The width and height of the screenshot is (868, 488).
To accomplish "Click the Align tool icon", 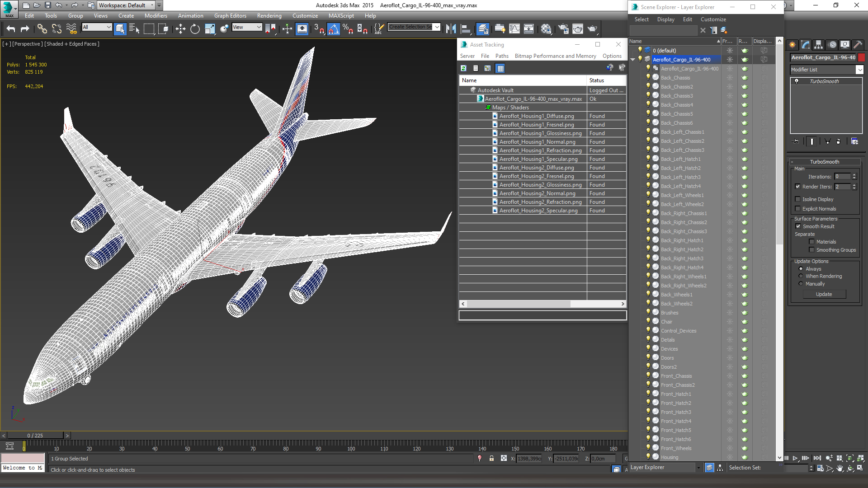I will coord(465,29).
